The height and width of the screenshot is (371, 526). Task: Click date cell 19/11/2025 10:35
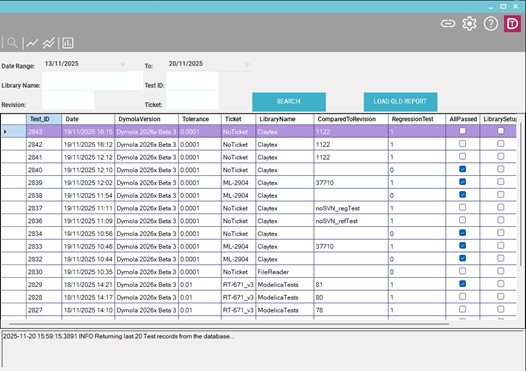[x=88, y=272]
